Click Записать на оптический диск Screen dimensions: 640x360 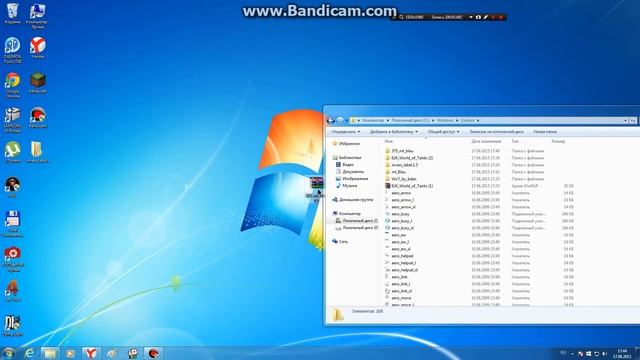(496, 132)
